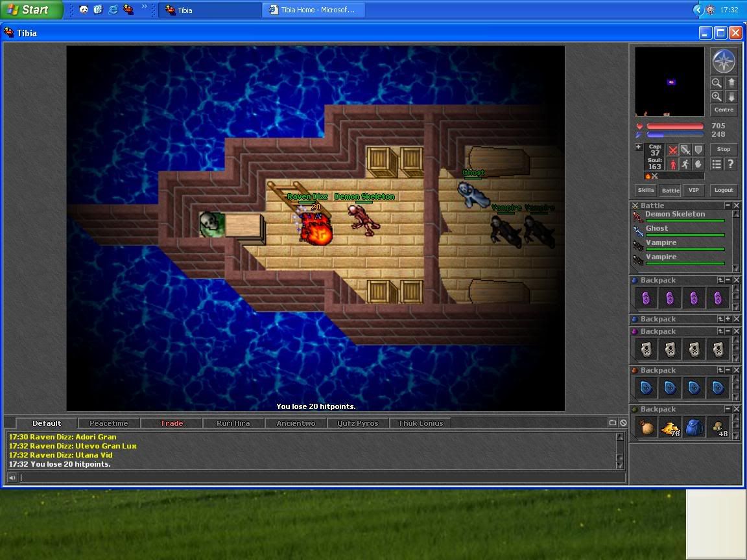Click the minimap compass rose
Image resolution: width=747 pixels, height=560 pixels.
click(724, 61)
